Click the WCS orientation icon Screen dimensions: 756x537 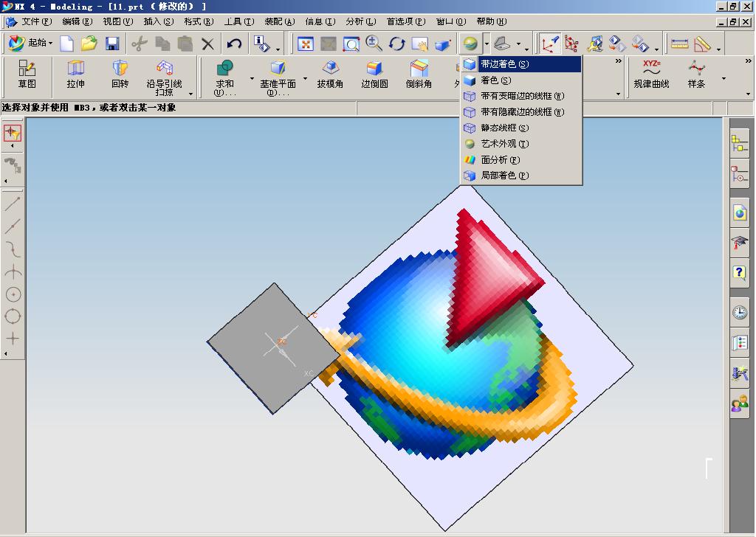tap(549, 44)
